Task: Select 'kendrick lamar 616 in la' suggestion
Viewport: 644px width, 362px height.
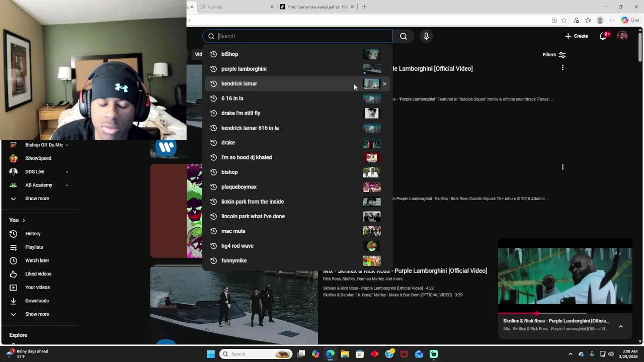Action: click(x=297, y=128)
